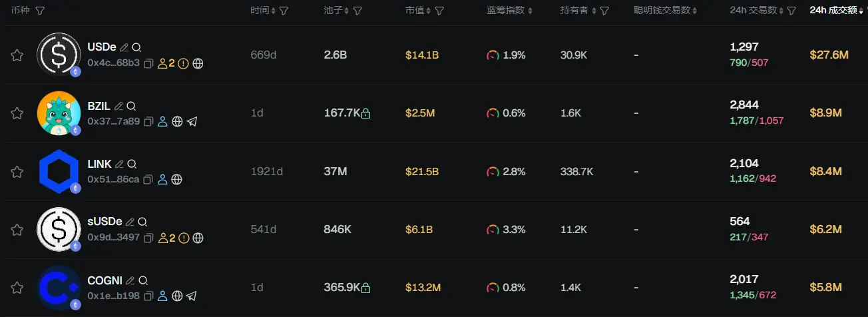Copy the USDe contract address

coord(148,63)
